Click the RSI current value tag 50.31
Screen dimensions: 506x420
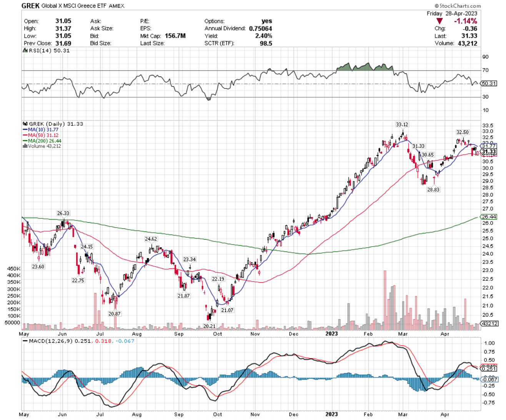489,83
